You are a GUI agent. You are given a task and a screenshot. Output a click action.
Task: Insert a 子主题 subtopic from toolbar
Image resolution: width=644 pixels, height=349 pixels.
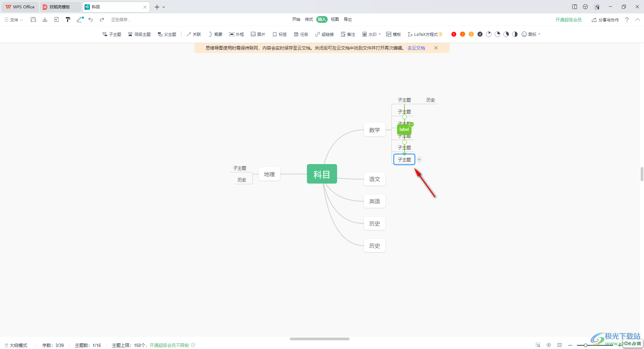click(x=112, y=34)
